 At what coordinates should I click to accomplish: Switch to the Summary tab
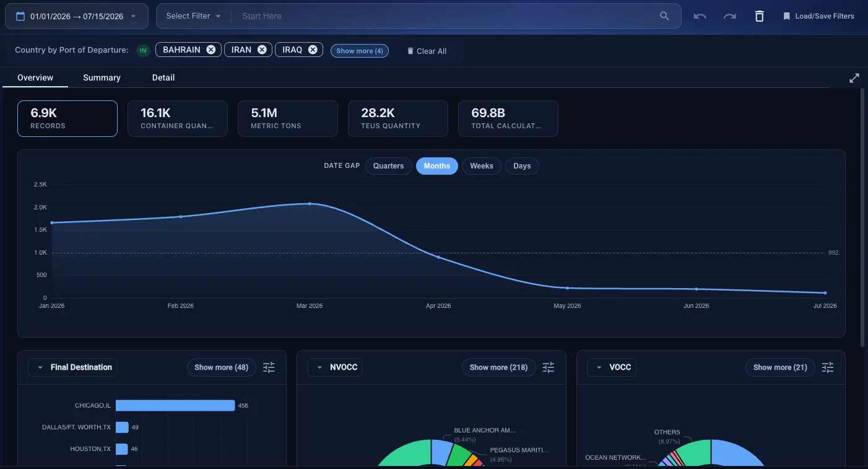(x=102, y=77)
